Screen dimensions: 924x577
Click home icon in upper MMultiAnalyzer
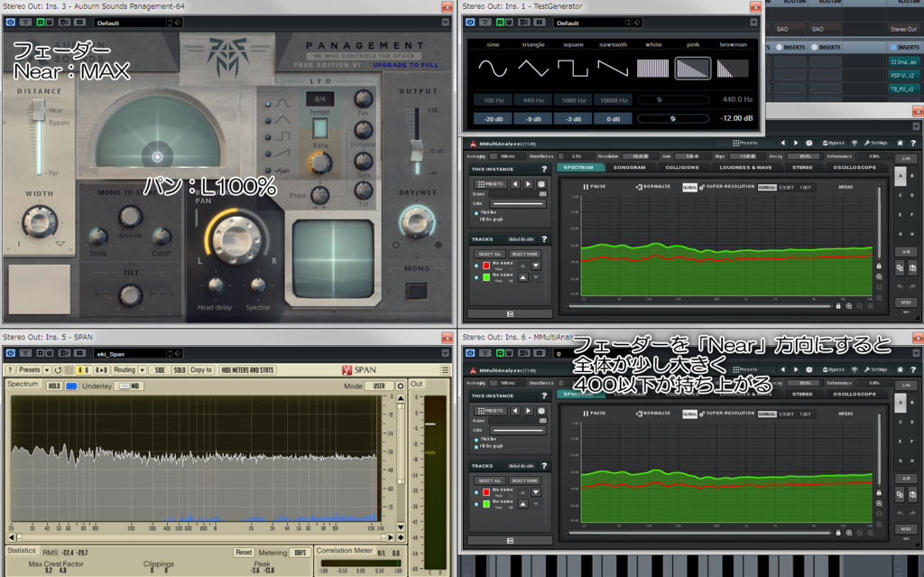click(900, 143)
